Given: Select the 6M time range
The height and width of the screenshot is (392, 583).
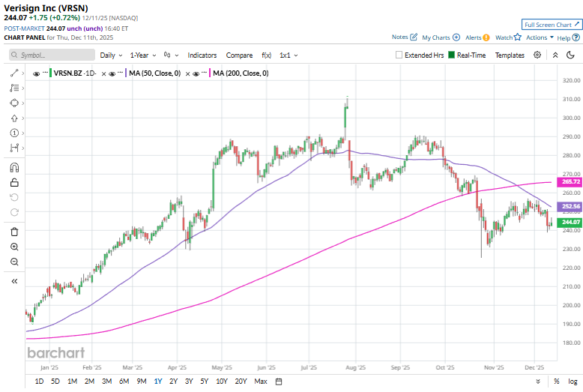Looking at the screenshot, I should (124, 382).
